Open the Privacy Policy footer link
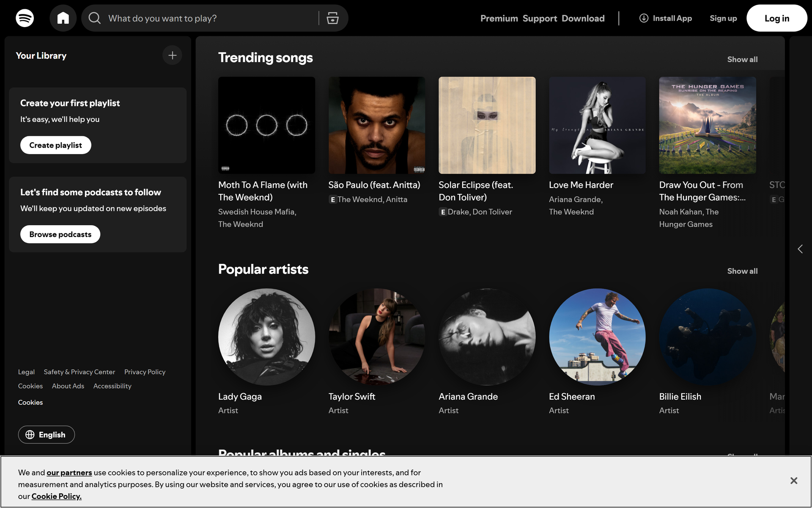Screen dimensions: 812x508 [145, 372]
